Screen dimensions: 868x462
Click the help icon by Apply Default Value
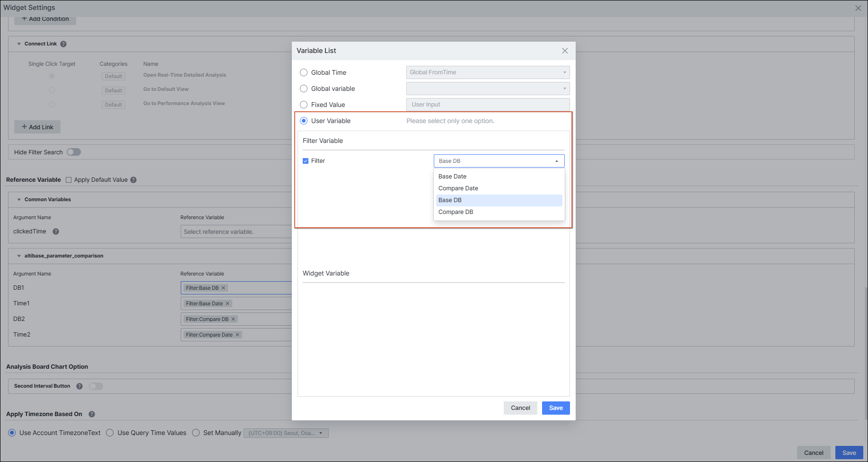pyautogui.click(x=133, y=180)
